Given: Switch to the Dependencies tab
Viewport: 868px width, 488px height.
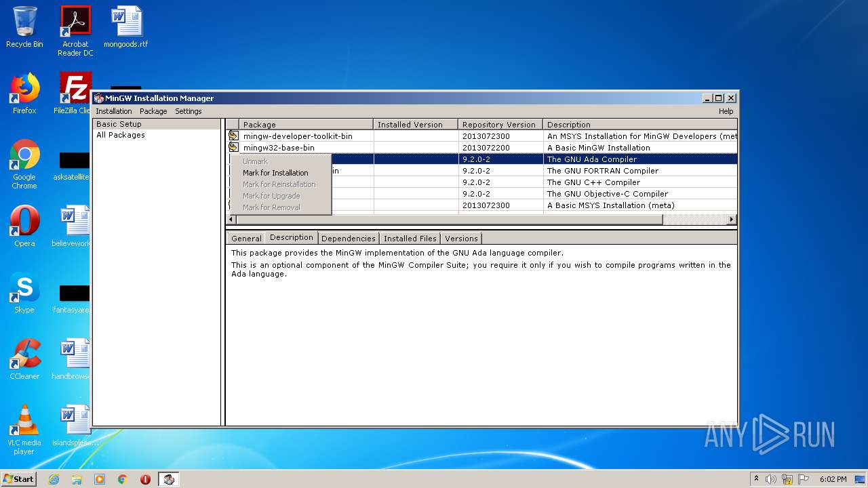Looking at the screenshot, I should [349, 239].
